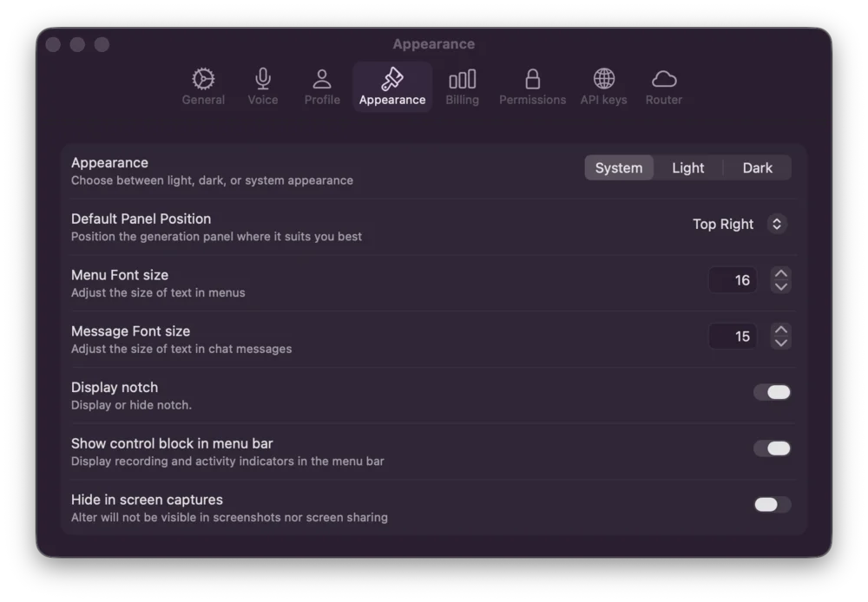Disable the Display notch toggle
The image size is (868, 602).
point(772,392)
